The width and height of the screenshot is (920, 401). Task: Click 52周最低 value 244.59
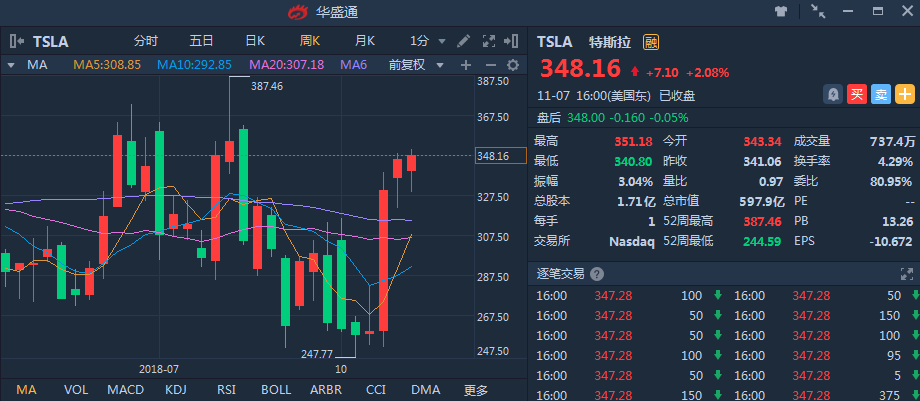point(763,241)
